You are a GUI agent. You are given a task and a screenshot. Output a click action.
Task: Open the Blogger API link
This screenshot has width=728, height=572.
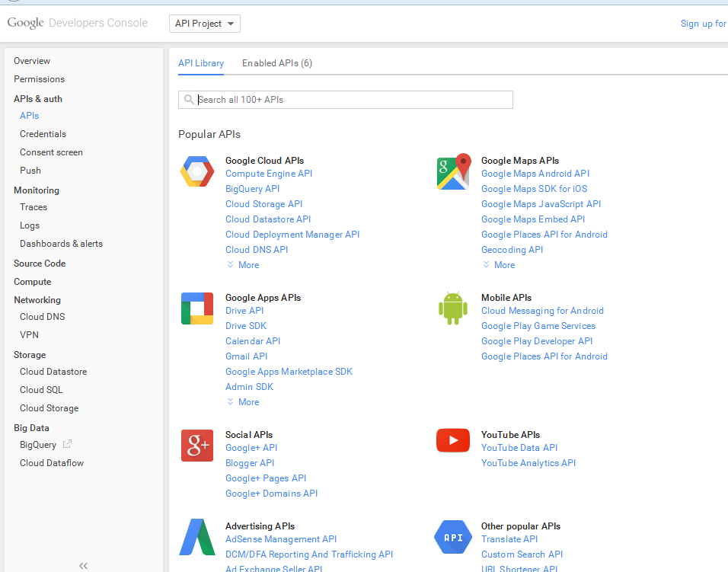pos(250,463)
